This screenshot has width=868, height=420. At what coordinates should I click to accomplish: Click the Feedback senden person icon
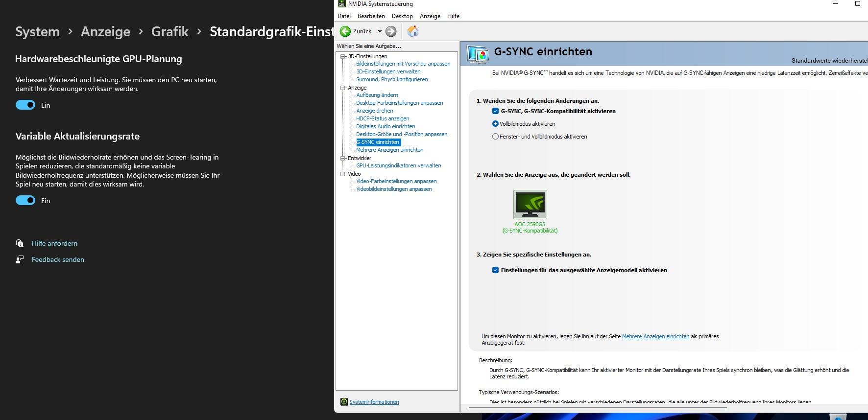click(20, 259)
